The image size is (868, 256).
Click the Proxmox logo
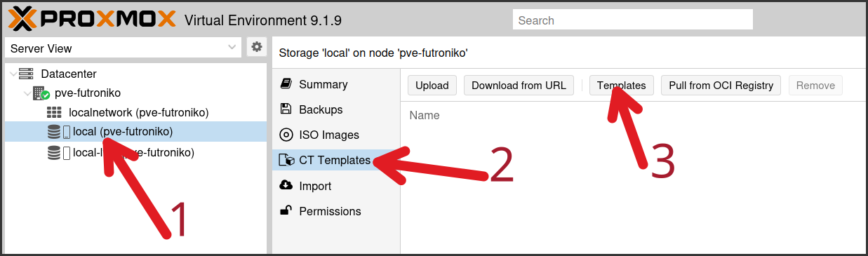coord(92,18)
